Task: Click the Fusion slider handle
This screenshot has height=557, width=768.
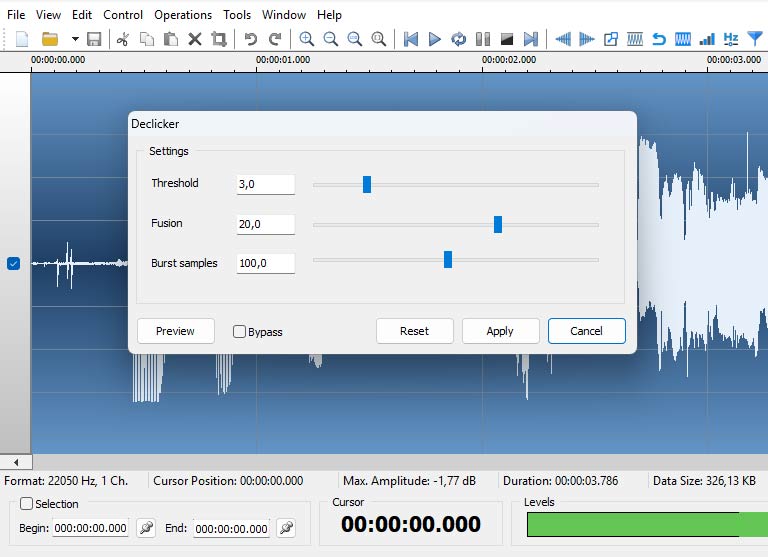Action: (x=498, y=224)
